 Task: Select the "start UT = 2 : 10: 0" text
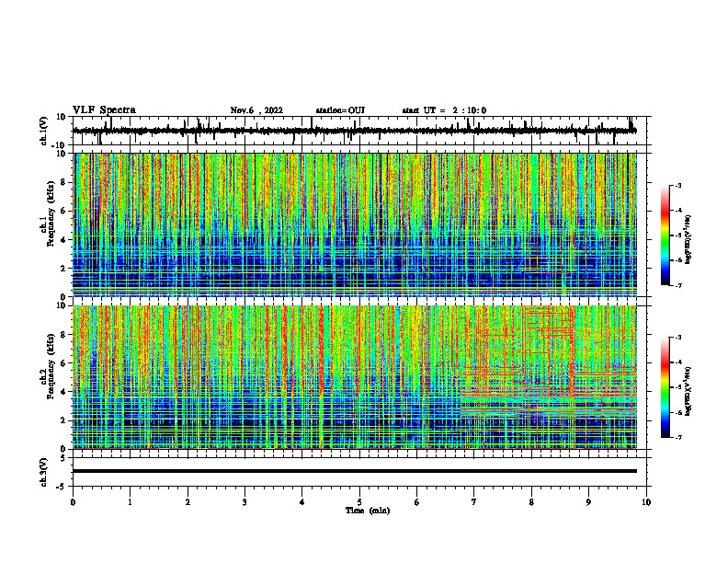[444, 110]
